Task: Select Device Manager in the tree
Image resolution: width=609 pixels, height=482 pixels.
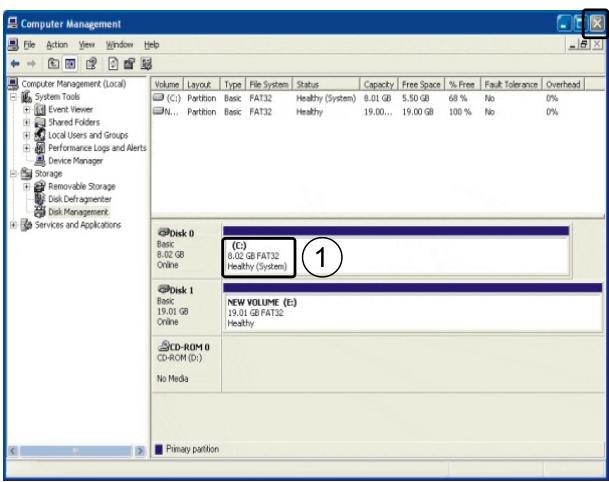Action: point(75,161)
